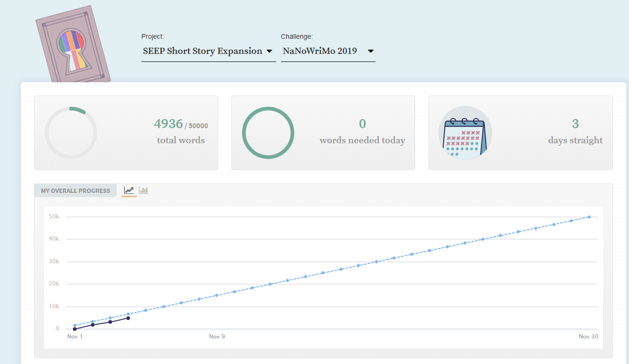629x364 pixels.
Task: Switch to bar chart view icon
Action: click(x=143, y=190)
